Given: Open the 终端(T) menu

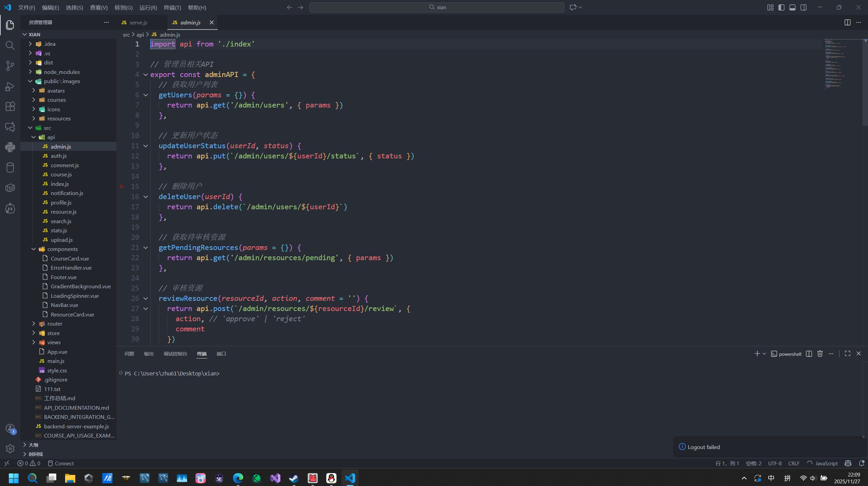Looking at the screenshot, I should pyautogui.click(x=172, y=7).
